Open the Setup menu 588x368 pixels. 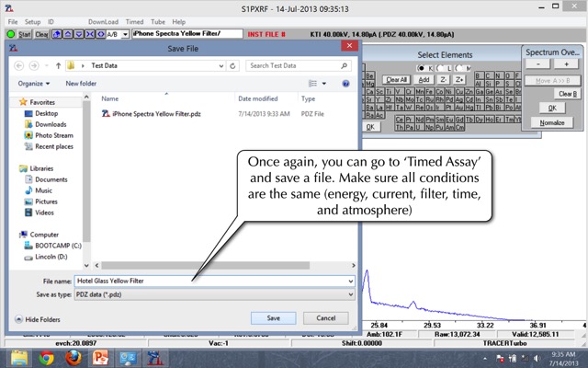pyautogui.click(x=32, y=21)
